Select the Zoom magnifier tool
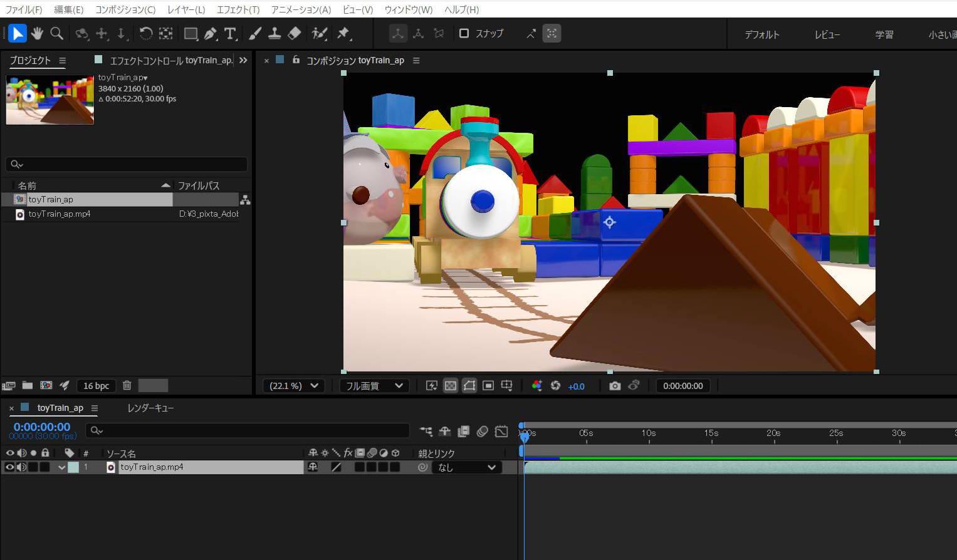This screenshot has width=957, height=560. (56, 33)
